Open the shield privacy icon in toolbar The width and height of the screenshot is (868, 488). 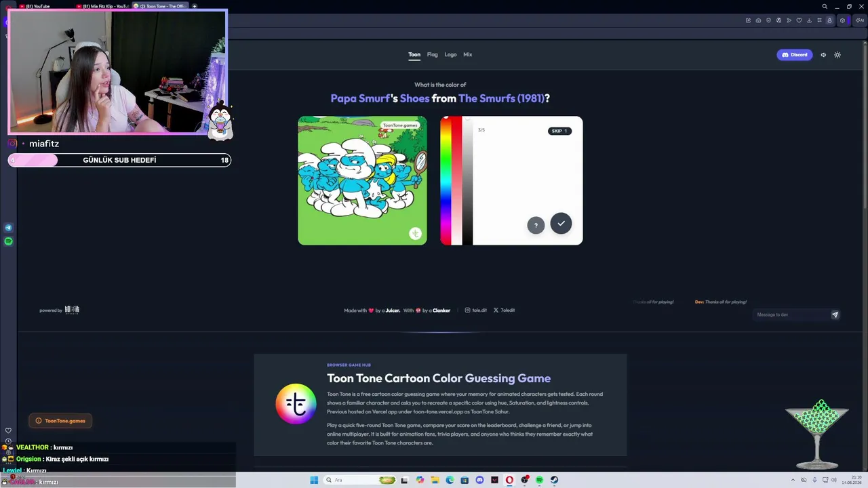[768, 20]
